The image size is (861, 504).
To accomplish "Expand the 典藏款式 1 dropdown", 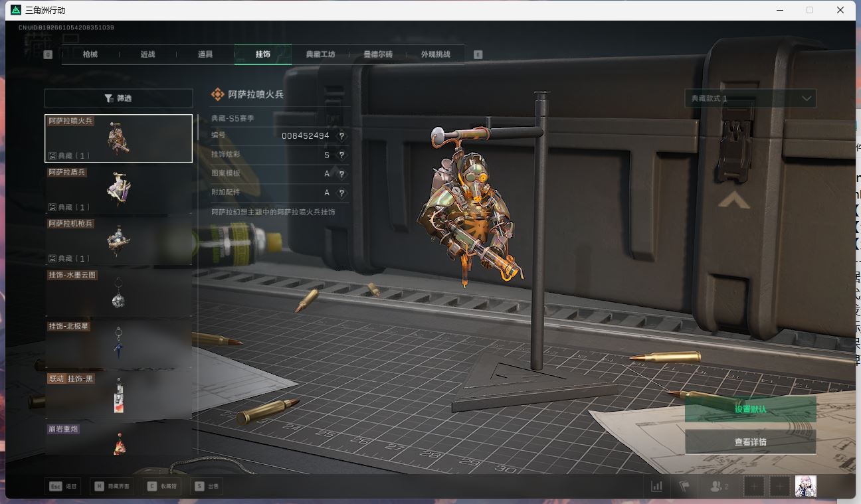I will click(x=750, y=98).
